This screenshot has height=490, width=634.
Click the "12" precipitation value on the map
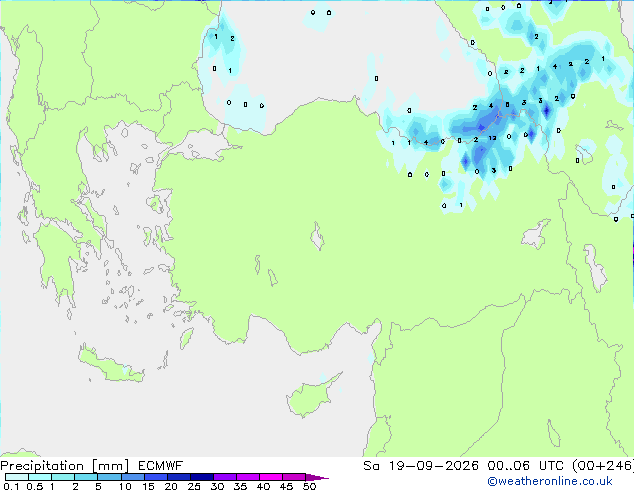(x=492, y=138)
